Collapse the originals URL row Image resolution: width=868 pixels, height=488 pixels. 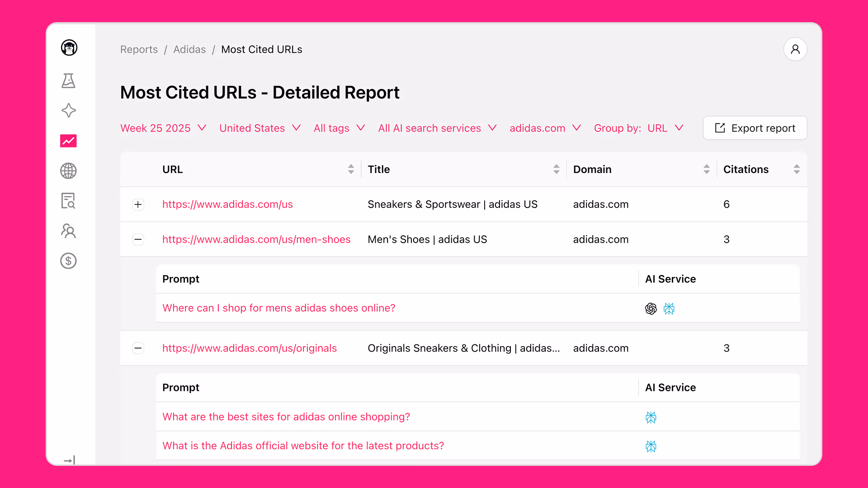(138, 348)
